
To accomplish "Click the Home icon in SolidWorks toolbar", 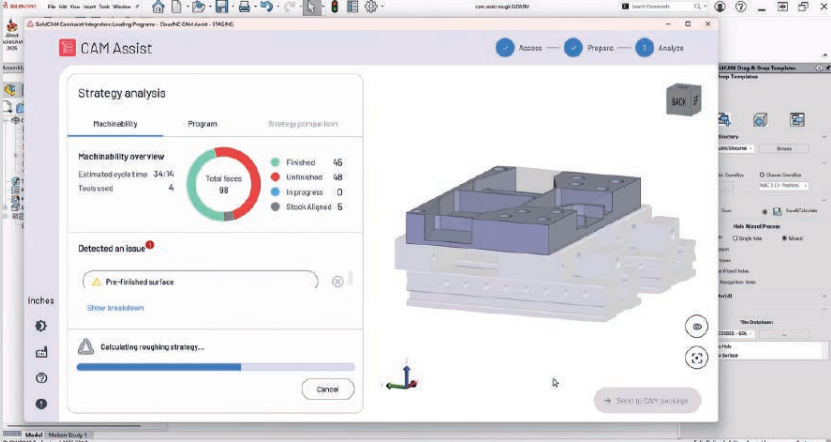I will click(x=158, y=7).
